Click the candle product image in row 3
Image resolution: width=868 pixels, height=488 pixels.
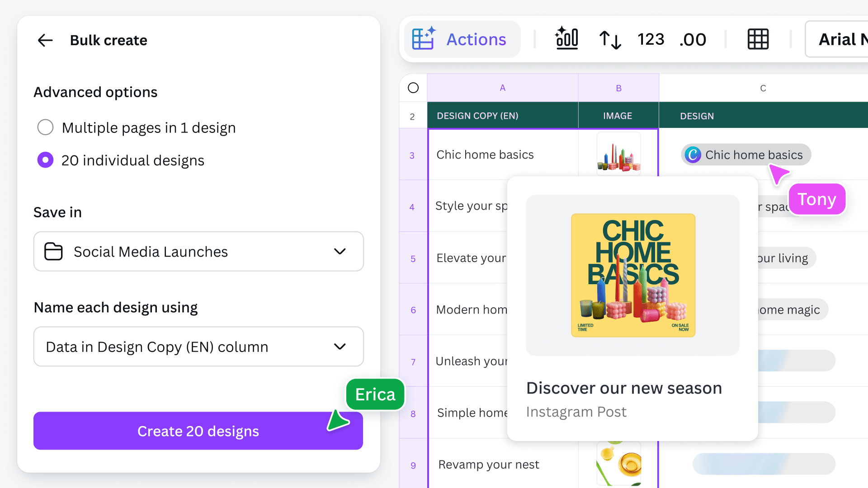click(x=618, y=155)
